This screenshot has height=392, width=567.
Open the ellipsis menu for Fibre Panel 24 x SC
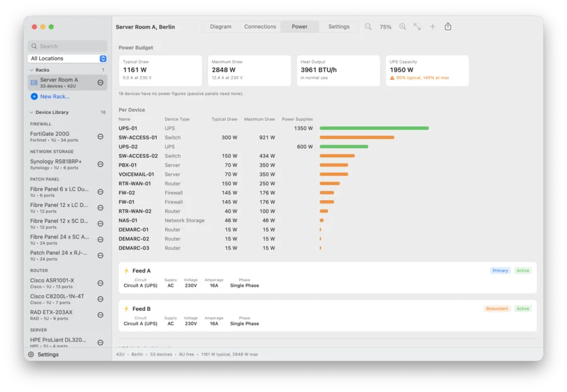pyautogui.click(x=101, y=240)
